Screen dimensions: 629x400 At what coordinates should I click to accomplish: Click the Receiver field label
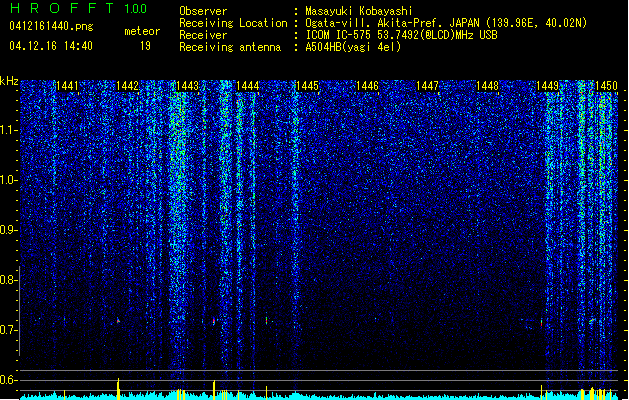(x=203, y=35)
